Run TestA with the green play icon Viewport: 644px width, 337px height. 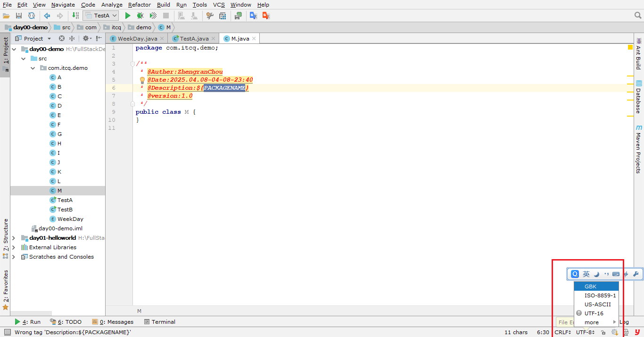[x=127, y=16]
